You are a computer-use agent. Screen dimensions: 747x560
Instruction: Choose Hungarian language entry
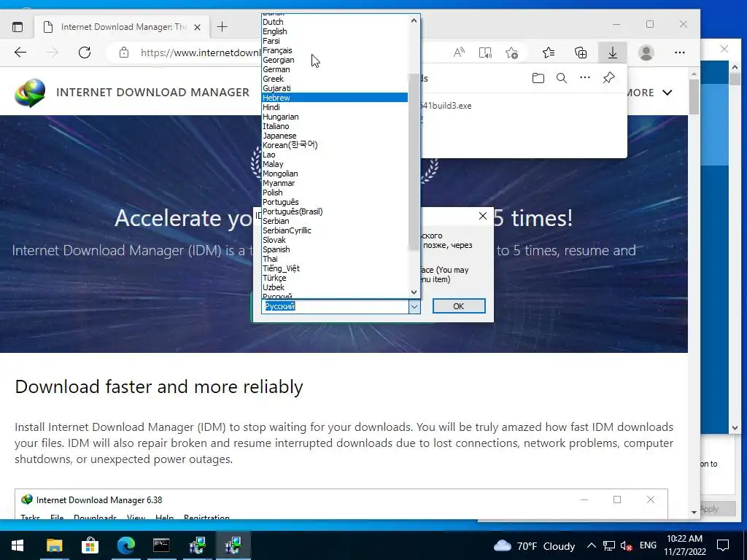[335, 117]
